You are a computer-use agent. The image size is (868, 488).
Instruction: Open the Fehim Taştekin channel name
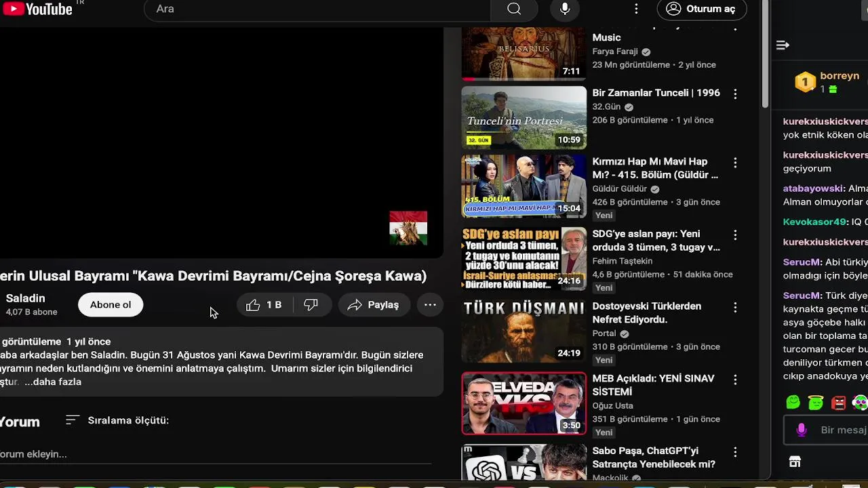coord(622,261)
